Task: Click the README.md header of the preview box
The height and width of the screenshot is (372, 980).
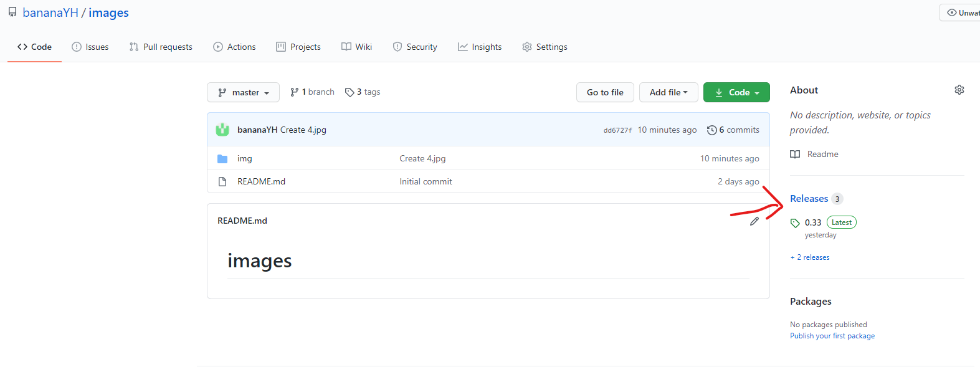Action: pos(242,221)
